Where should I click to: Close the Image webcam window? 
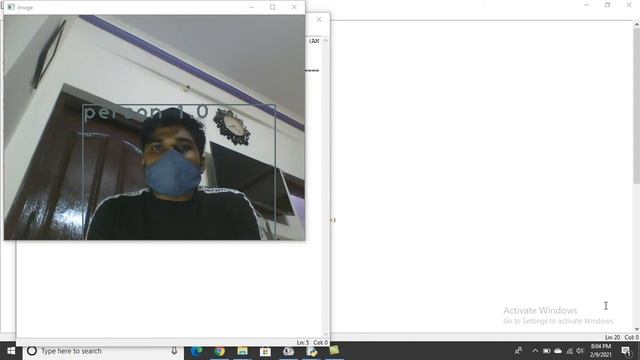(294, 7)
